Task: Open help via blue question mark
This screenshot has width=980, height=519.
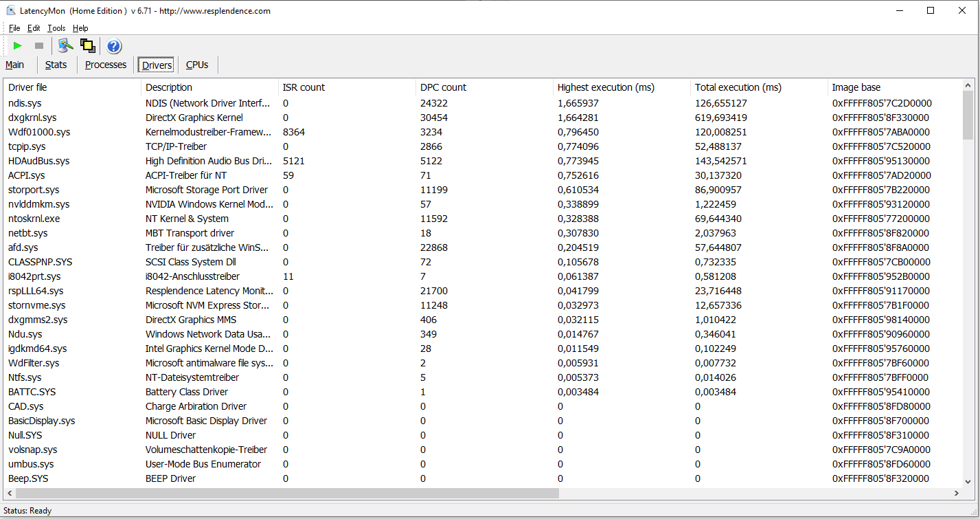Action: (114, 46)
